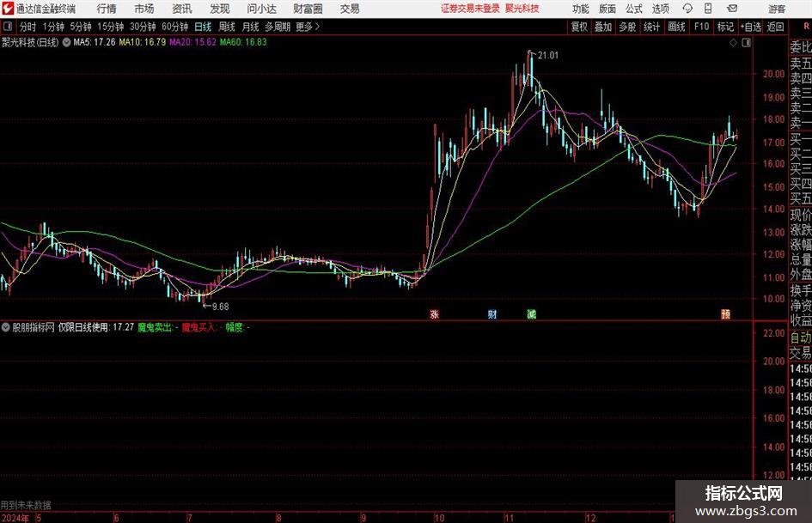The image size is (812, 523).
Task: Open the 功能 menu
Action: point(581,9)
